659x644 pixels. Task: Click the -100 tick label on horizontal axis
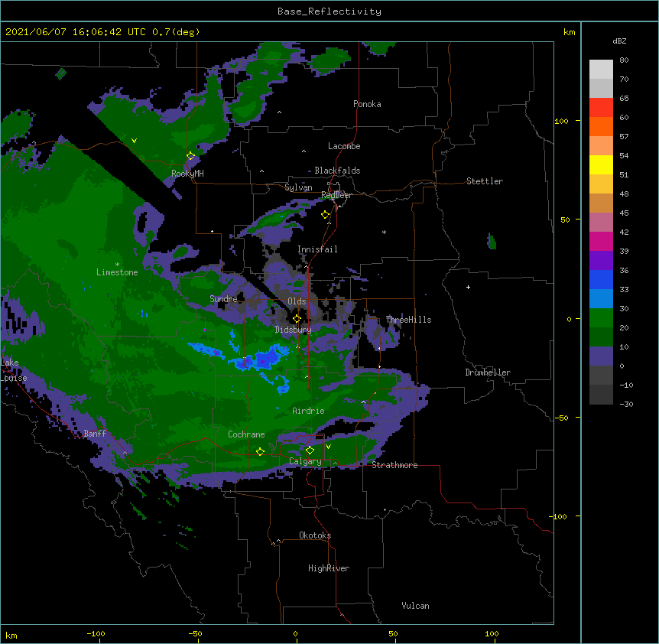tap(96, 633)
